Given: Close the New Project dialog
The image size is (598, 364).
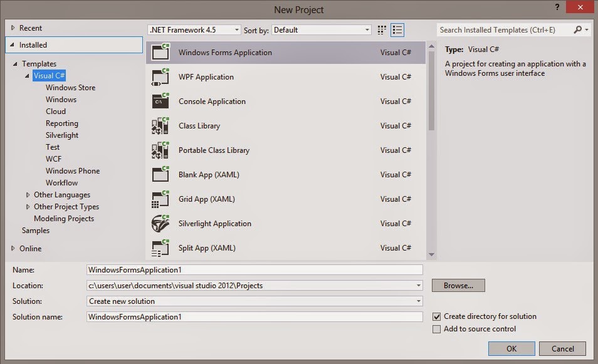Looking at the screenshot, I should tap(580, 7).
